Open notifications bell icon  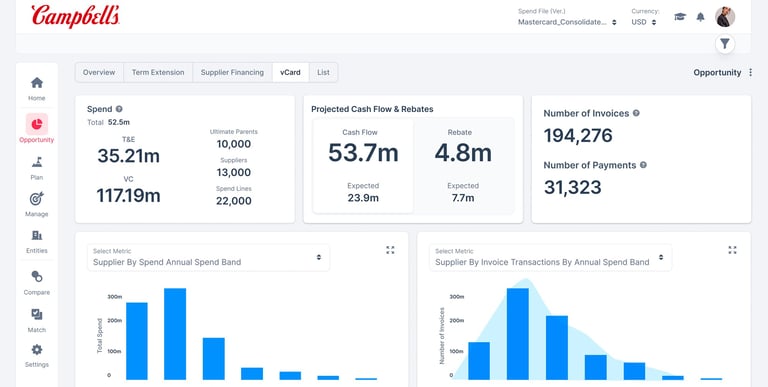[700, 17]
